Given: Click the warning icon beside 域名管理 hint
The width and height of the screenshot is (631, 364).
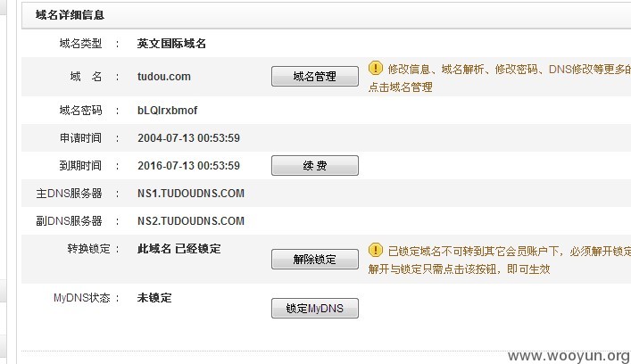Looking at the screenshot, I should point(375,68).
